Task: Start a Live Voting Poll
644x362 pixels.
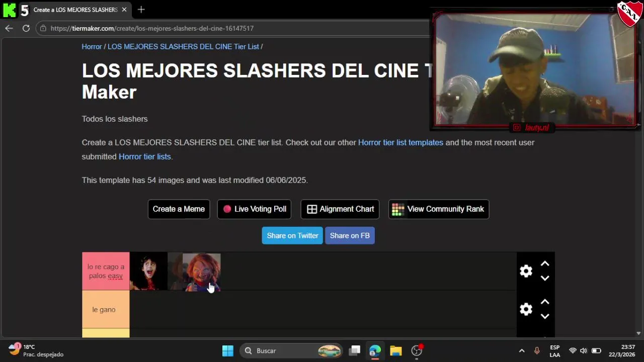Action: point(254,209)
